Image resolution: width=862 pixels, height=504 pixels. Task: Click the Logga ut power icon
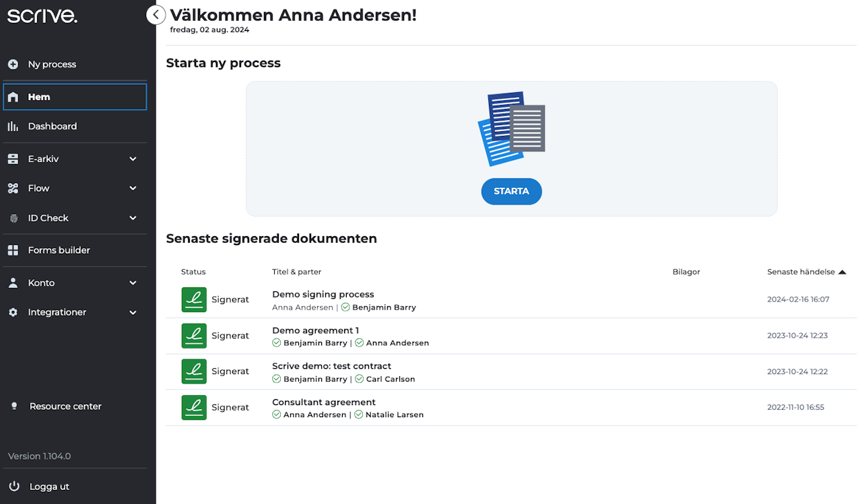(x=14, y=487)
